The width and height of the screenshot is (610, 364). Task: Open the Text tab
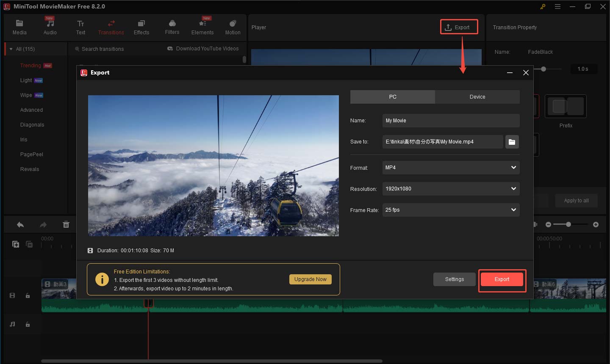point(80,27)
